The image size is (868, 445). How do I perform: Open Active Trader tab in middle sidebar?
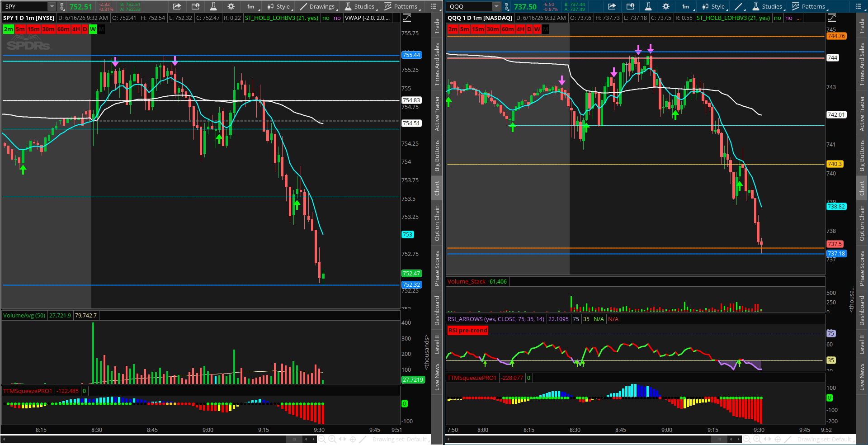pos(437,114)
